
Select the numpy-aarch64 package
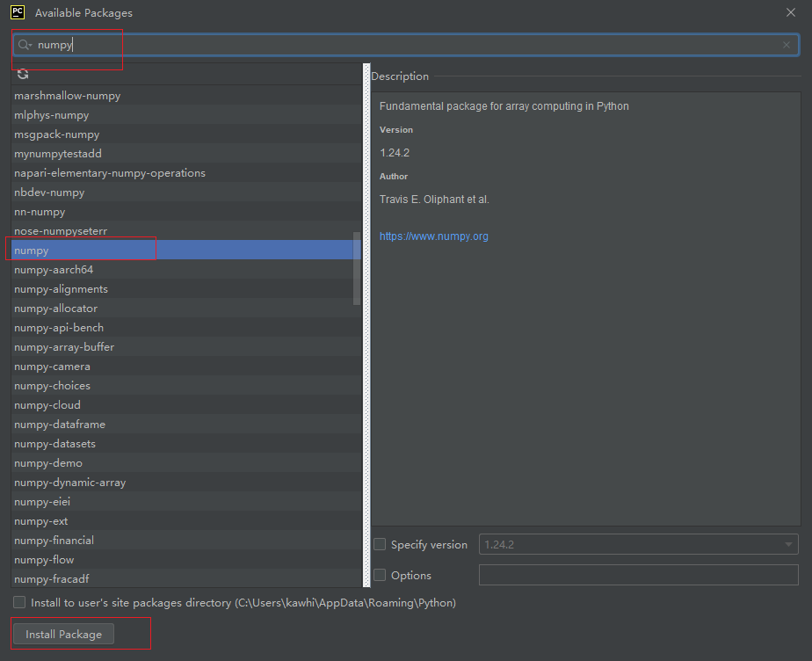coord(186,269)
